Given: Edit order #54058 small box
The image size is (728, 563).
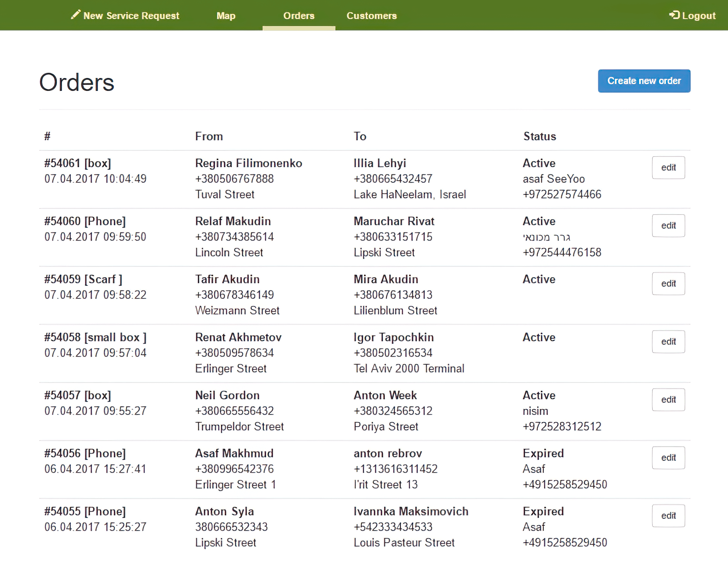Looking at the screenshot, I should click(x=668, y=342).
